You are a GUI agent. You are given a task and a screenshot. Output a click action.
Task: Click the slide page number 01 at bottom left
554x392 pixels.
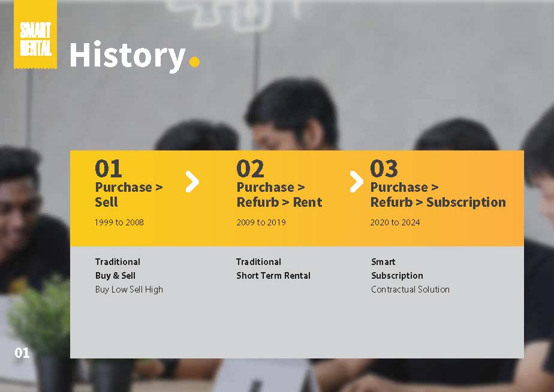(x=22, y=352)
